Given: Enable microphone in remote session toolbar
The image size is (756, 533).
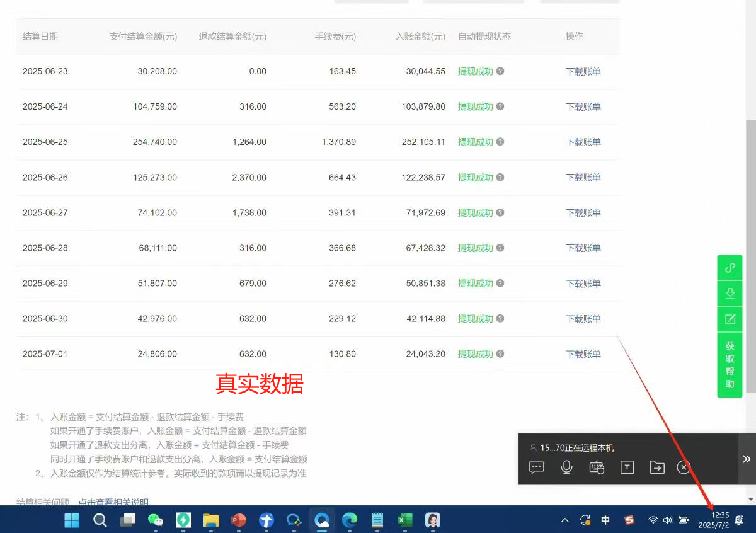Looking at the screenshot, I should [566, 467].
